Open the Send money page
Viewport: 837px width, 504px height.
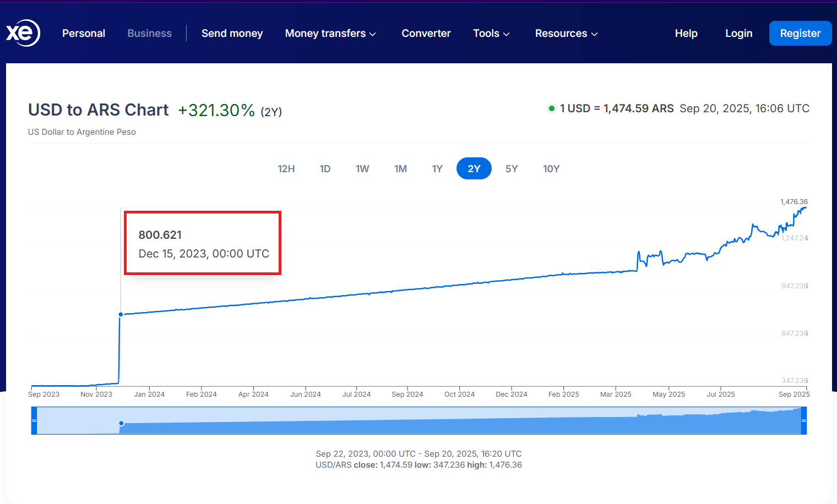coord(232,34)
